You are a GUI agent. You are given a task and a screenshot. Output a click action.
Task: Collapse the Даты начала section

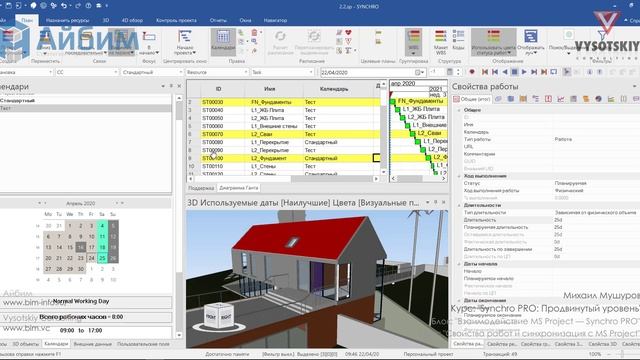[459, 264]
